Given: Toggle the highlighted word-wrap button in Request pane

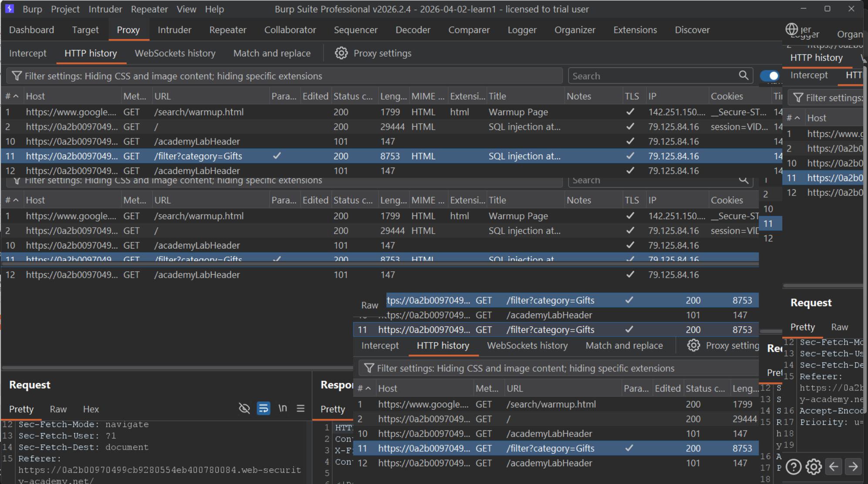Looking at the screenshot, I should (263, 408).
